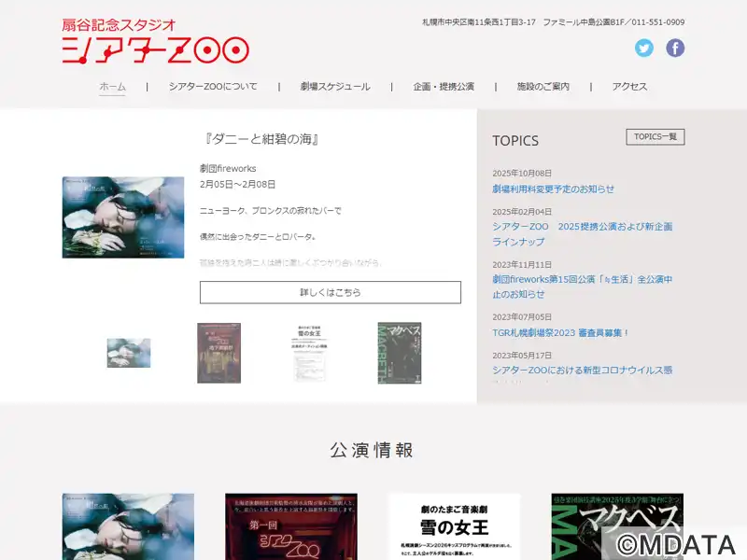Open 劇場利用料変更予定のお知らせ topic link
The width and height of the screenshot is (747, 560).
tap(553, 189)
